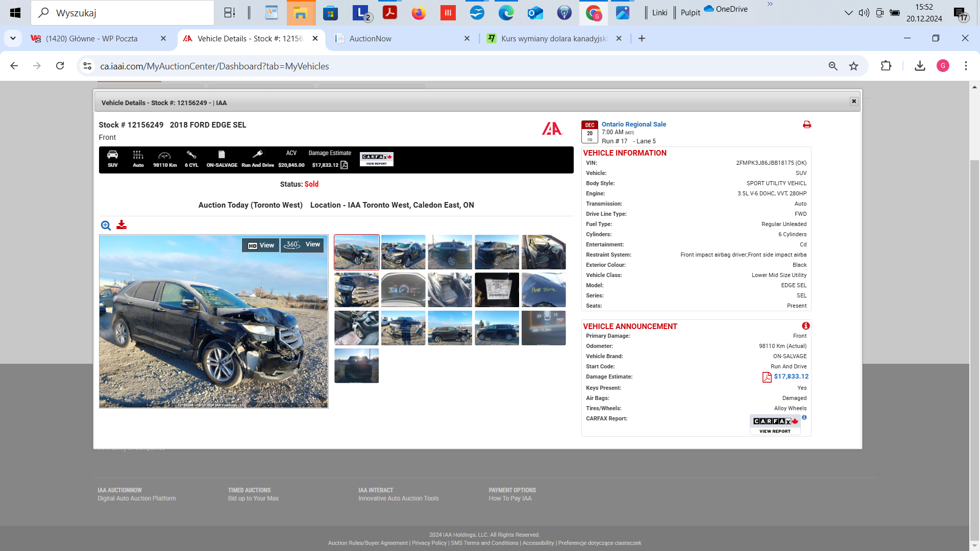Select the last thumbnail in the bottom row
This screenshot has height=551, width=980.
(357, 366)
